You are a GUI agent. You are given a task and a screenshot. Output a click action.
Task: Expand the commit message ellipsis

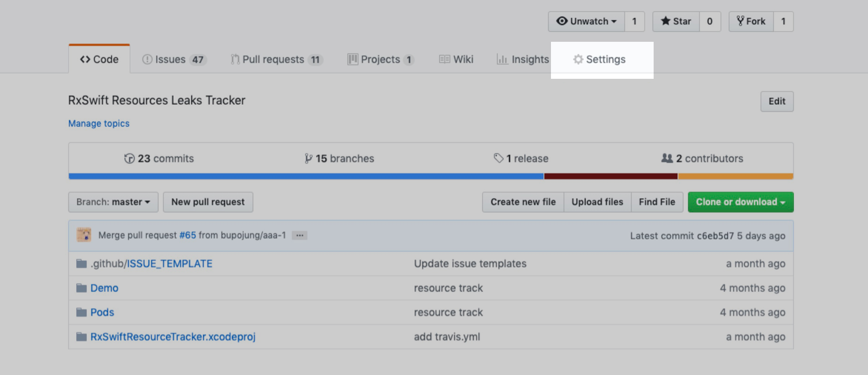pyautogui.click(x=300, y=235)
